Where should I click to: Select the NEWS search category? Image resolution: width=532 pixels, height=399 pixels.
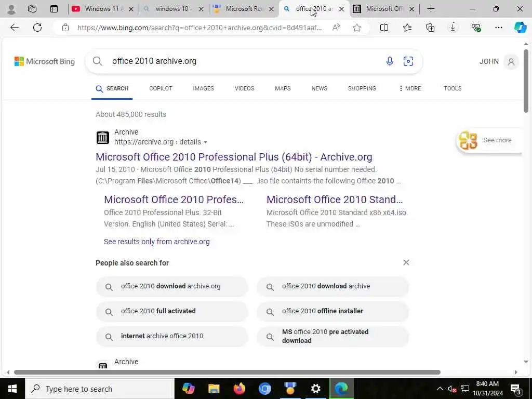click(320, 88)
